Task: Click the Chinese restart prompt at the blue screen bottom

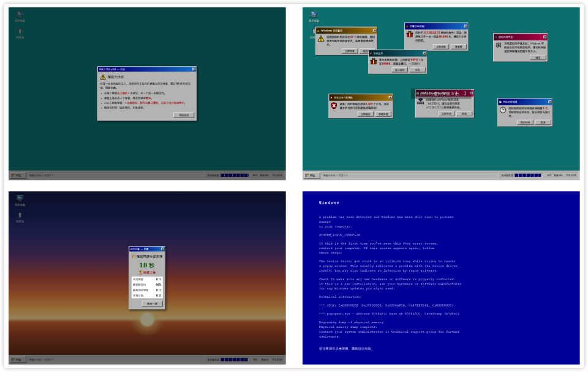Action: click(x=345, y=348)
